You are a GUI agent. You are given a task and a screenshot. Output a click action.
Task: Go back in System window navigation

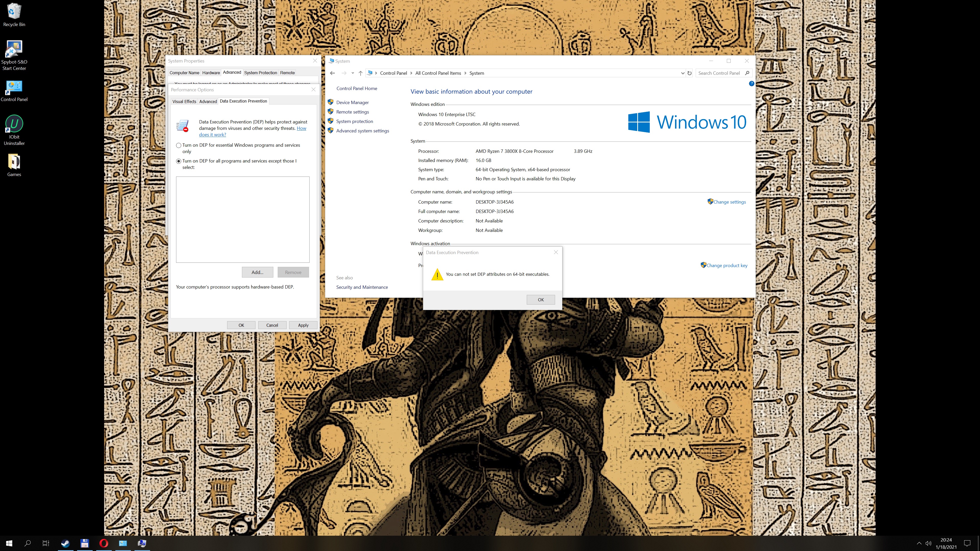pos(333,73)
